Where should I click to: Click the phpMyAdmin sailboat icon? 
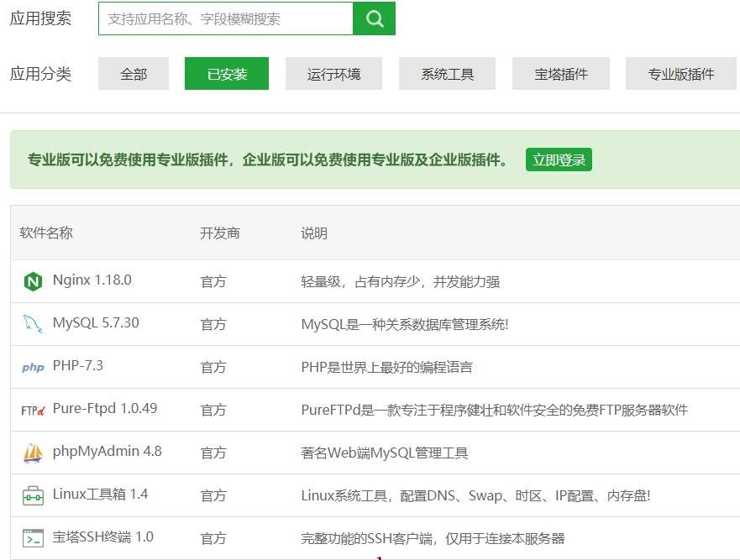pos(33,453)
